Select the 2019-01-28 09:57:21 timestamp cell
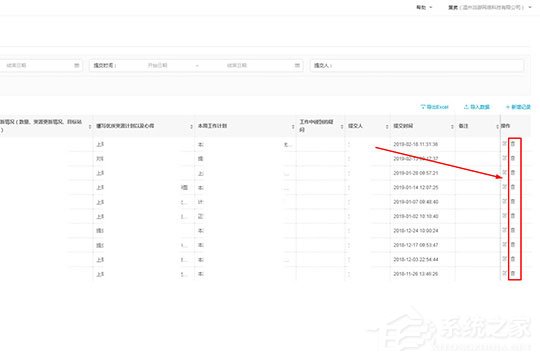This screenshot has height=360, width=540. (x=416, y=173)
